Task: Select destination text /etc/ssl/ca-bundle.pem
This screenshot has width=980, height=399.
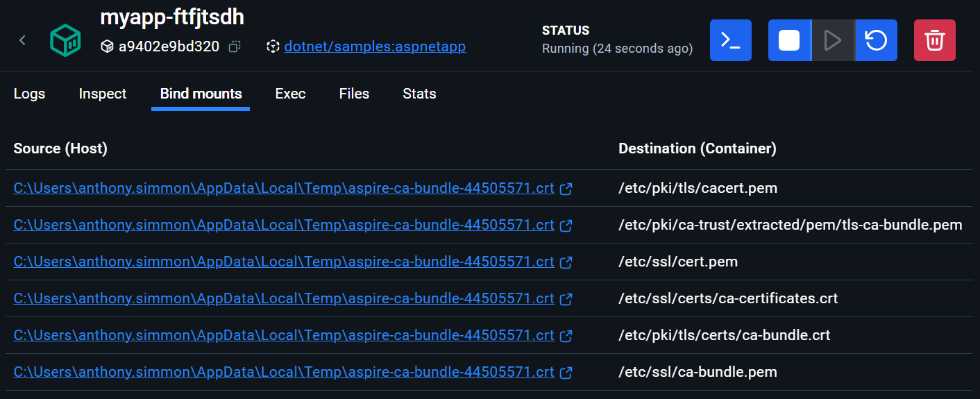Action: (x=698, y=372)
